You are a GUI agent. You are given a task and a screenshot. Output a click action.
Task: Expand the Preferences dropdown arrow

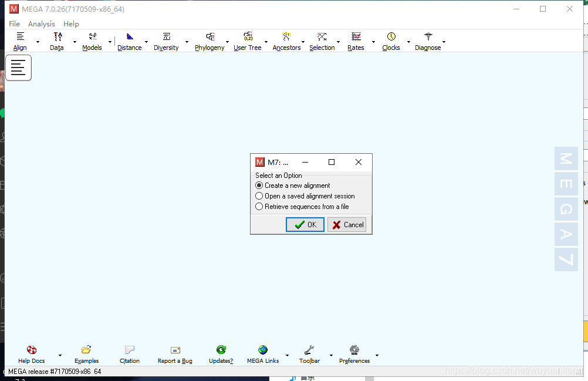click(377, 356)
